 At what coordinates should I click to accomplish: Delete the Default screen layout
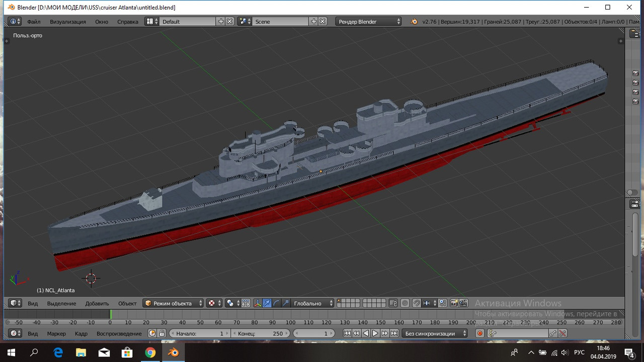click(x=229, y=22)
